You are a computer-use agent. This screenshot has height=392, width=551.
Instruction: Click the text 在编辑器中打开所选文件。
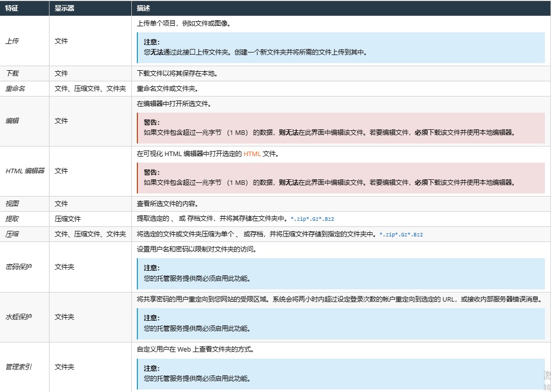(x=174, y=104)
